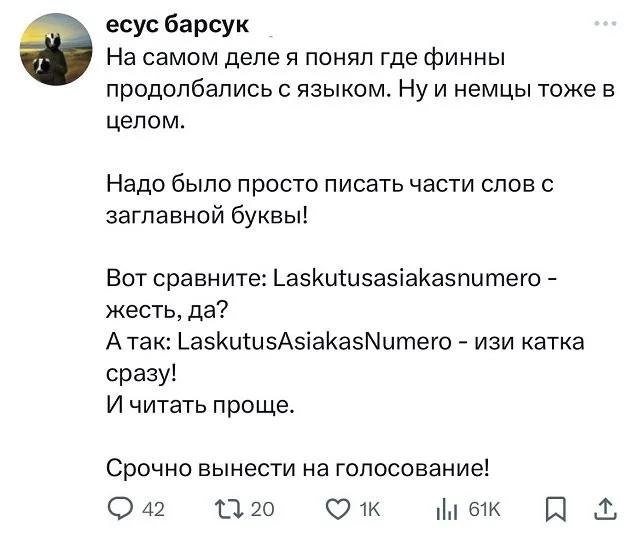The height and width of the screenshot is (540, 640).
Task: Share the post via the upload arrow icon
Action: 604,509
